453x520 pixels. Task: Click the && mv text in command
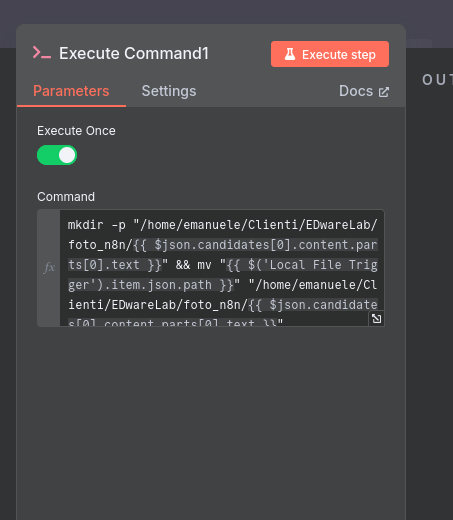pos(194,265)
